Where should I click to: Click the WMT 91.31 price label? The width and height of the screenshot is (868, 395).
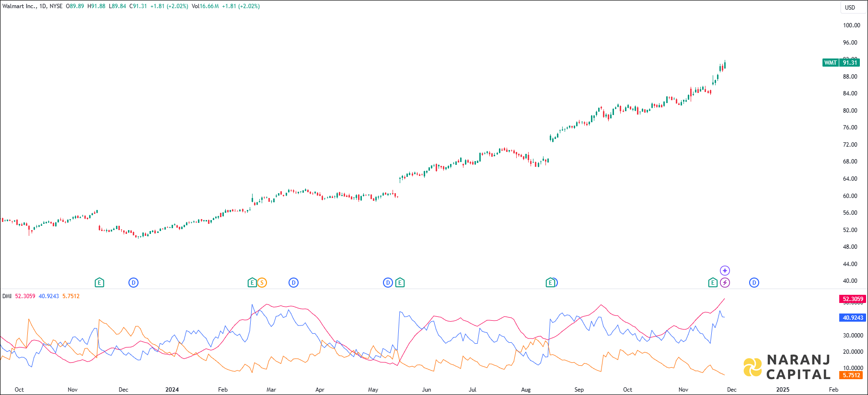(x=841, y=63)
